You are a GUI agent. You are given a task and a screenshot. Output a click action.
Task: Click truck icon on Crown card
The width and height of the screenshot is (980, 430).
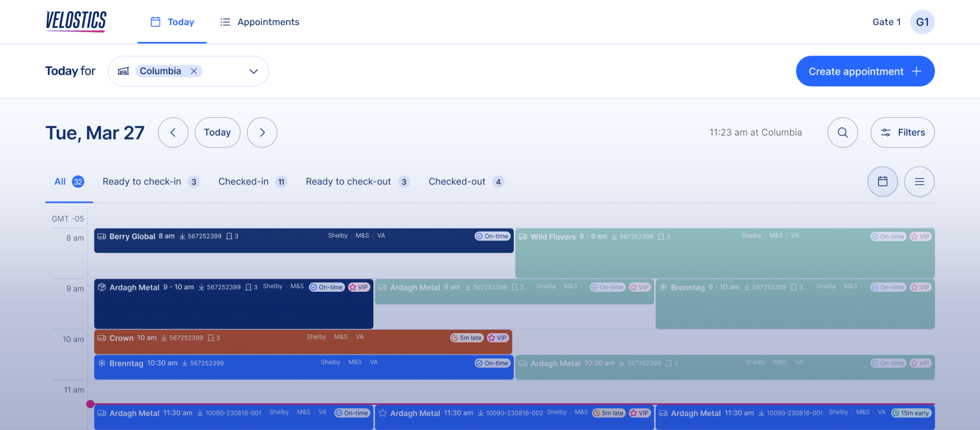tap(101, 338)
